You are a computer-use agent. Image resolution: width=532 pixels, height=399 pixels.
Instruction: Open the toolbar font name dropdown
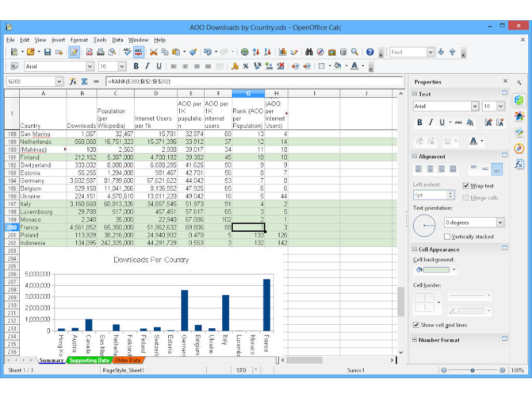pyautogui.click(x=90, y=66)
